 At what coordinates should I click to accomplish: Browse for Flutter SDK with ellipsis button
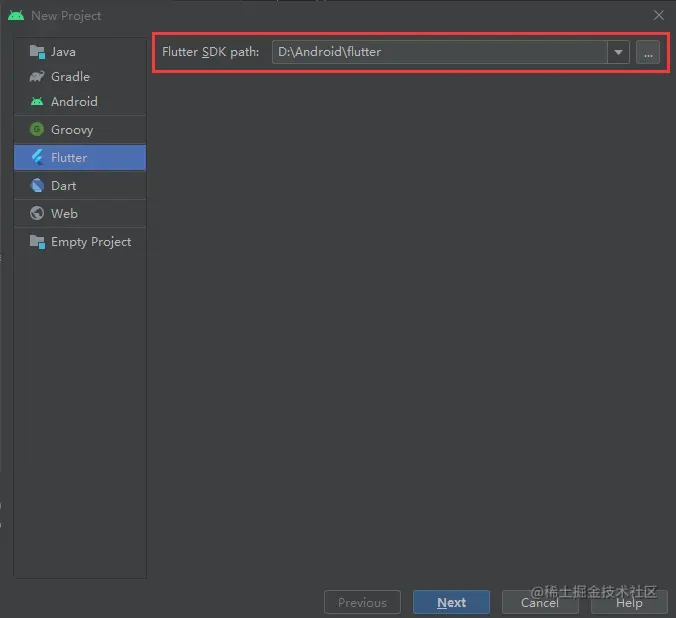648,52
